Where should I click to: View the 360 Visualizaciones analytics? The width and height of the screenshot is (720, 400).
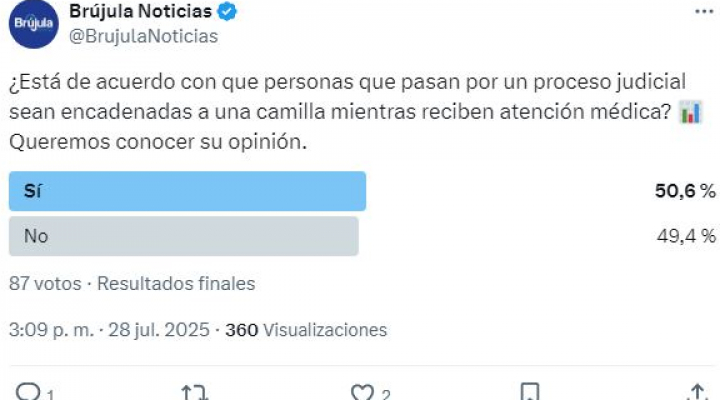(x=306, y=330)
